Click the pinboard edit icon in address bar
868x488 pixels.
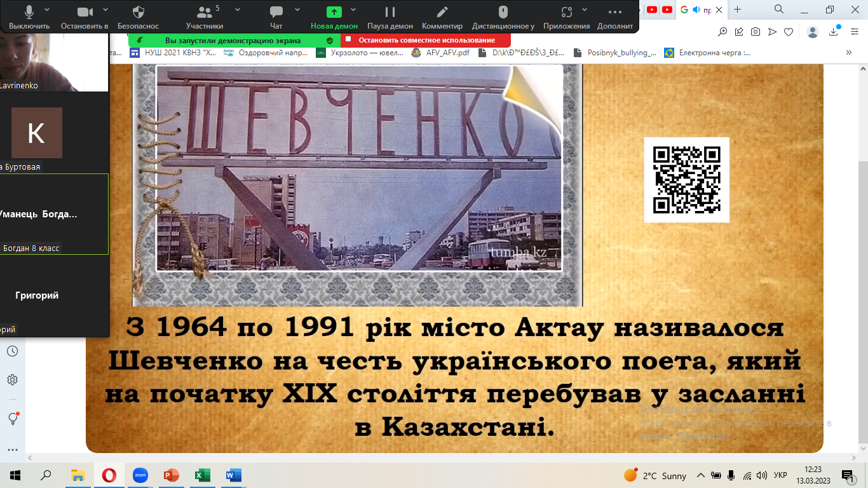739,32
